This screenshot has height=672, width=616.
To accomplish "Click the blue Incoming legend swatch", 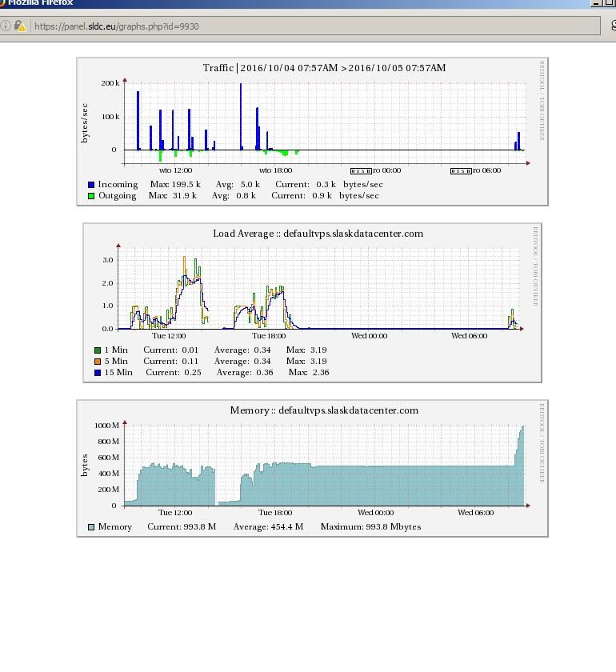I will (x=91, y=185).
